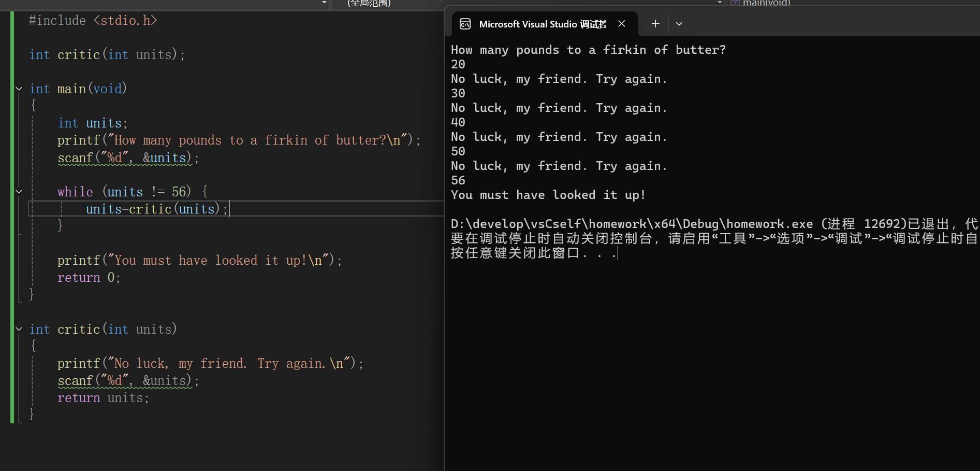980x471 pixels.
Task: Click the printf 'You must have looked' code line
Action: [199, 260]
